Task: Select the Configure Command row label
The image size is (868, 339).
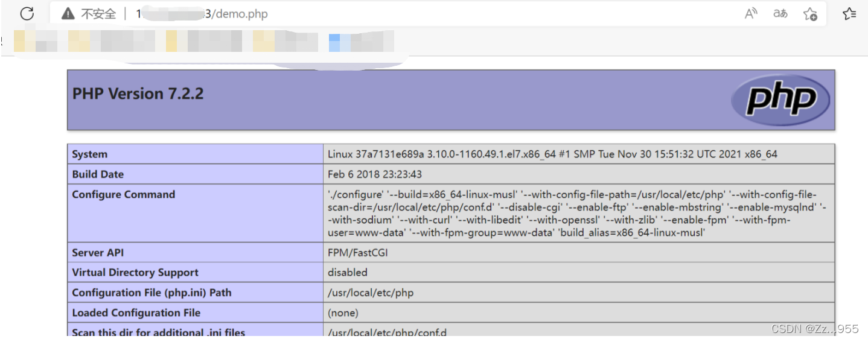Action: (123, 194)
